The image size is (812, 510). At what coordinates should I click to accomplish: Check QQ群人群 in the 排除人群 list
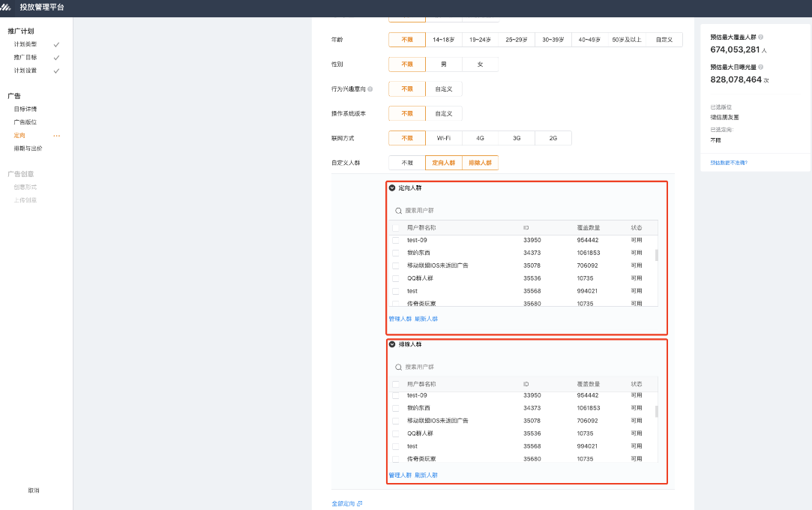coord(396,433)
